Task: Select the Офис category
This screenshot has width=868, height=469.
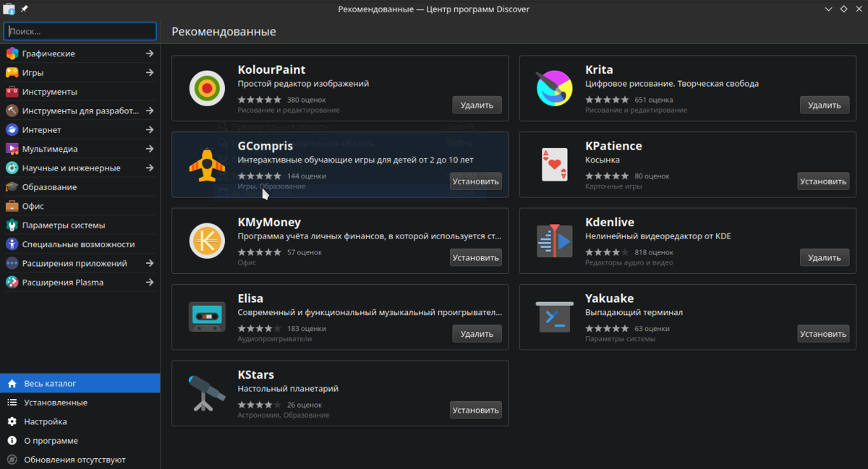Action: pos(80,206)
